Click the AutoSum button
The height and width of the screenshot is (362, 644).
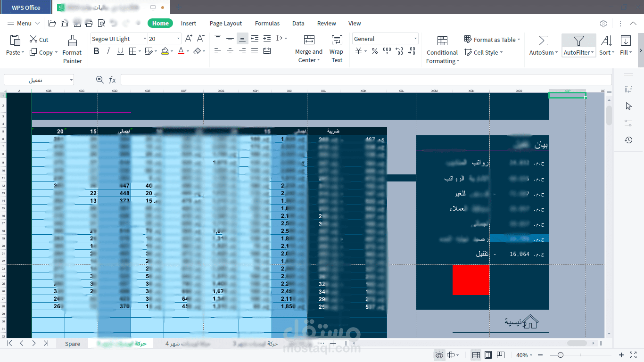pos(544,45)
